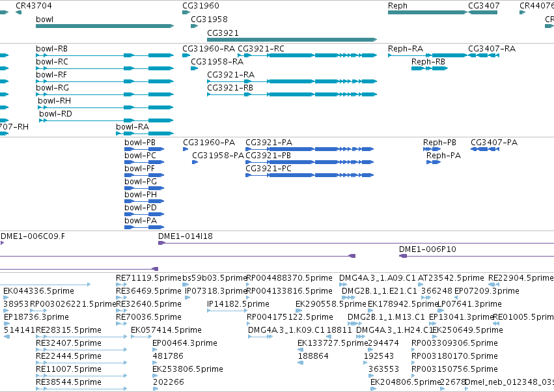Click the DME1-014I18 clone label
554x392 pixels.
(x=186, y=236)
